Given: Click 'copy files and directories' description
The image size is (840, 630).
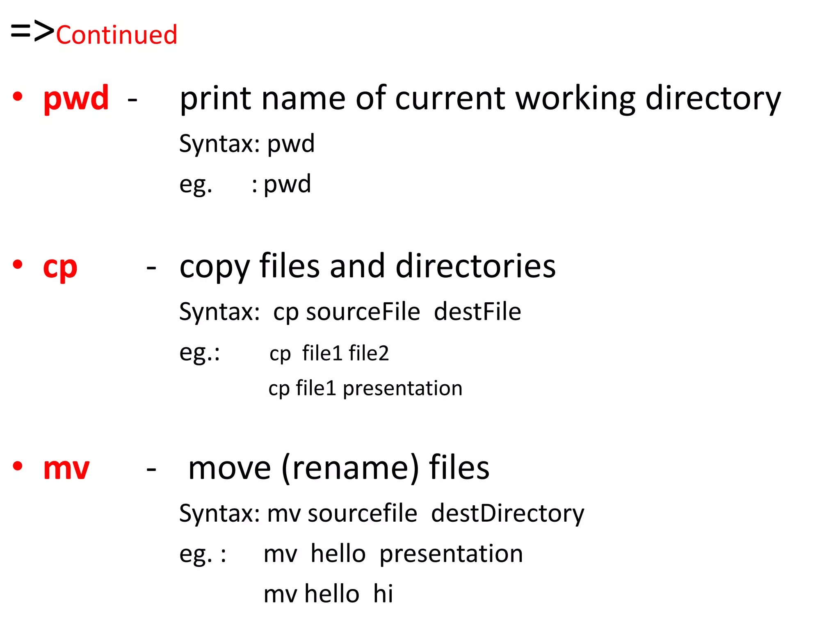Looking at the screenshot, I should [367, 267].
